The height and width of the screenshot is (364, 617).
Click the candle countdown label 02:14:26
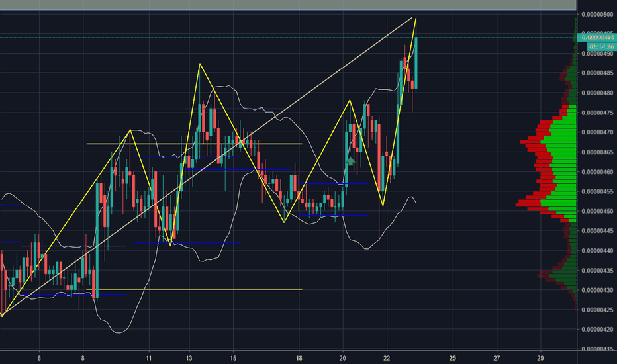(x=602, y=46)
